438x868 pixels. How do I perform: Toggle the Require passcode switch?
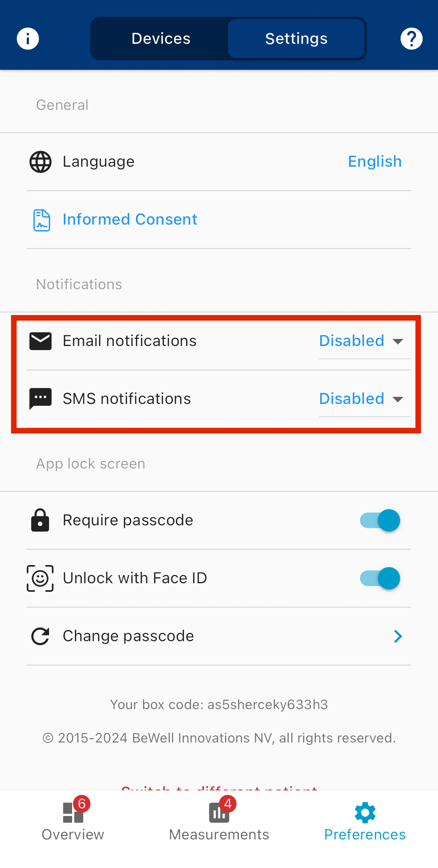[x=380, y=520]
